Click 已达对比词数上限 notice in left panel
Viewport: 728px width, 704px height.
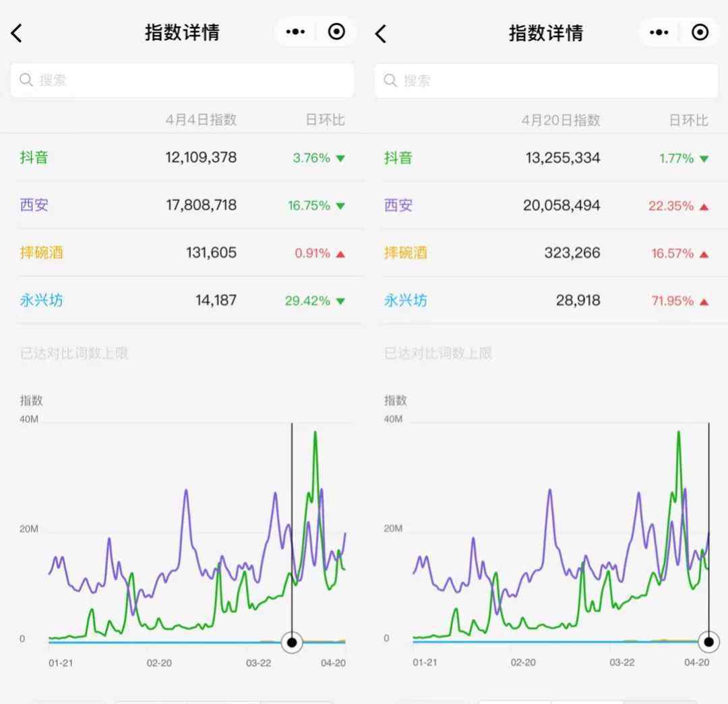pyautogui.click(x=74, y=353)
